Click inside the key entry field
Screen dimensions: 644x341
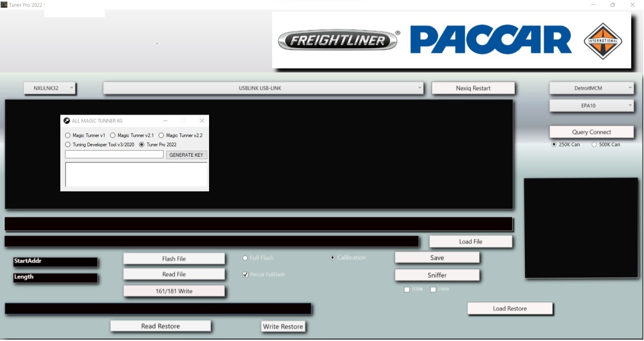(114, 154)
